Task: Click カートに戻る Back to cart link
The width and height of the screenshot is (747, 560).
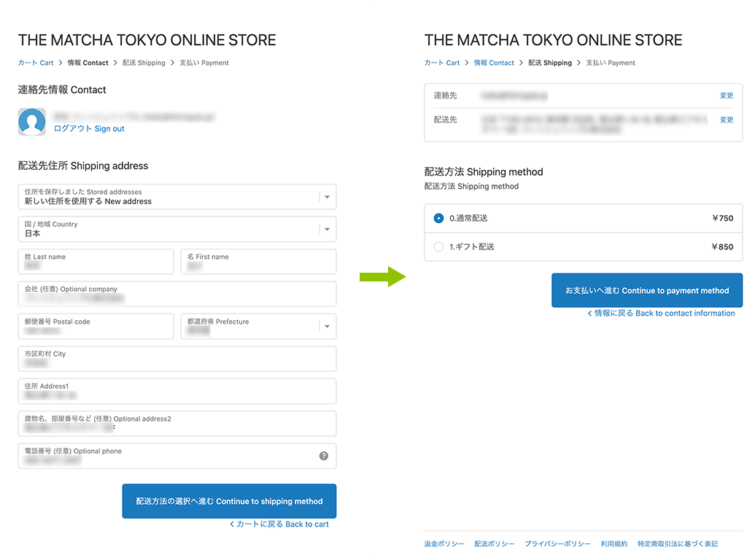Action: [279, 524]
